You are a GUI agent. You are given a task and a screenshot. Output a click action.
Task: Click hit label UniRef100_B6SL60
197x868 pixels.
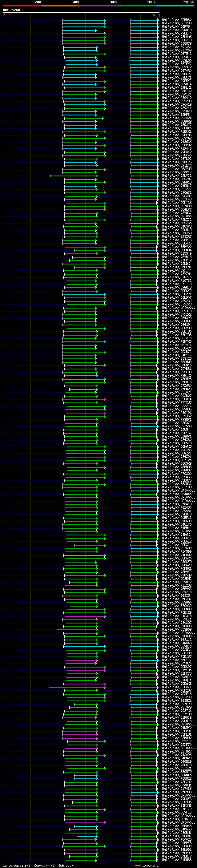tap(177, 60)
